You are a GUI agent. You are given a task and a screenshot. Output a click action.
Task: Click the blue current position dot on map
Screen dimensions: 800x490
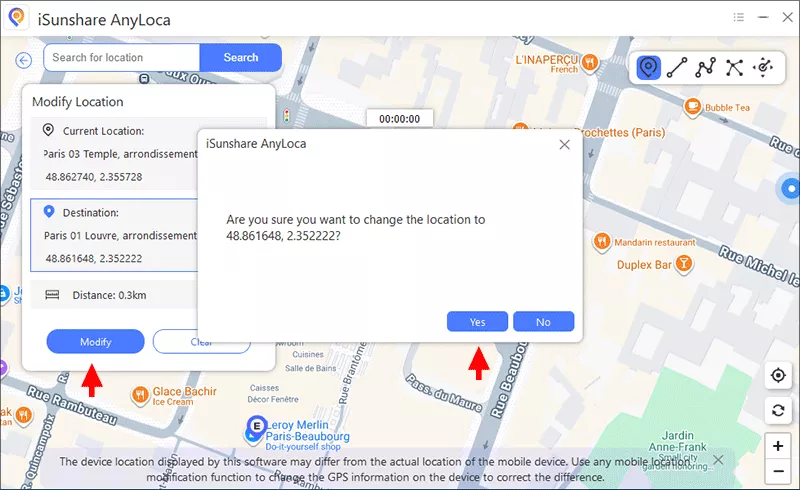pos(790,189)
